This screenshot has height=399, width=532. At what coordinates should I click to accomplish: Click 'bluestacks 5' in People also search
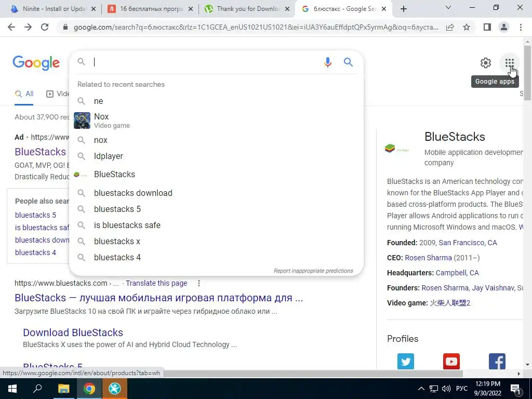(35, 215)
